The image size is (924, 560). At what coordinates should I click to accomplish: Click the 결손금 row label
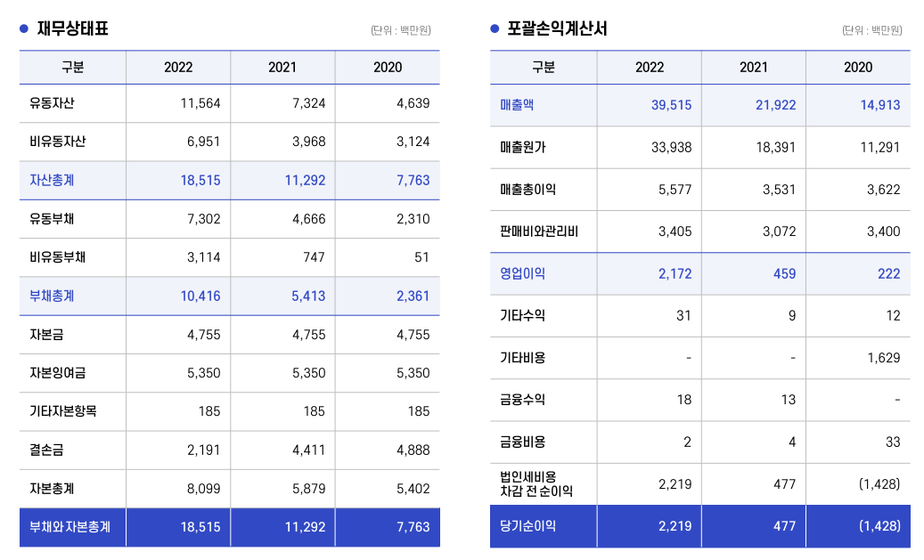point(46,450)
